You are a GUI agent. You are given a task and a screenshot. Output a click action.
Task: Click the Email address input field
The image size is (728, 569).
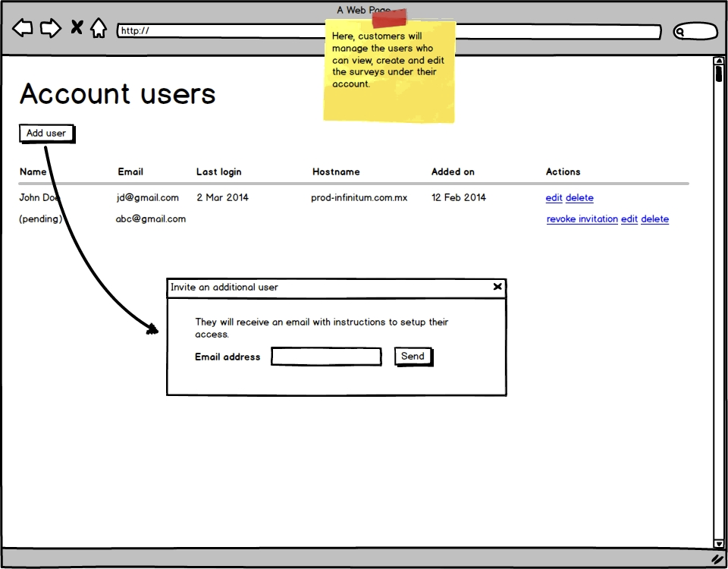326,357
